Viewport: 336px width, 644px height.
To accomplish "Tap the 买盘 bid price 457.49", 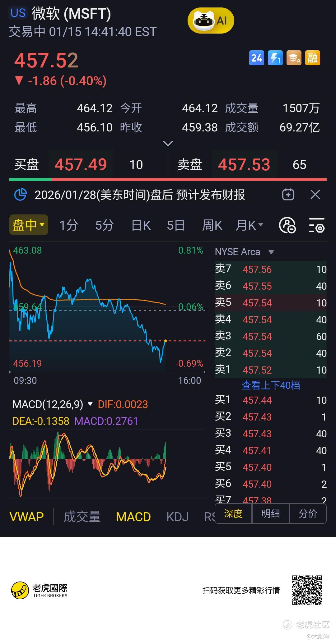I will coord(81,164).
